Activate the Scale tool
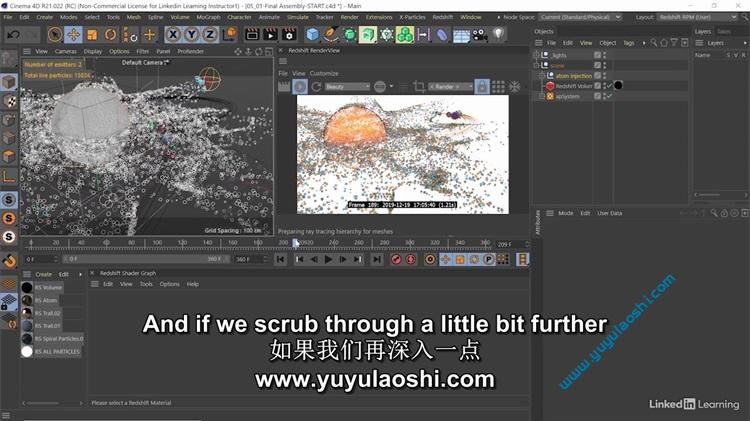750x421 pixels. (92, 34)
